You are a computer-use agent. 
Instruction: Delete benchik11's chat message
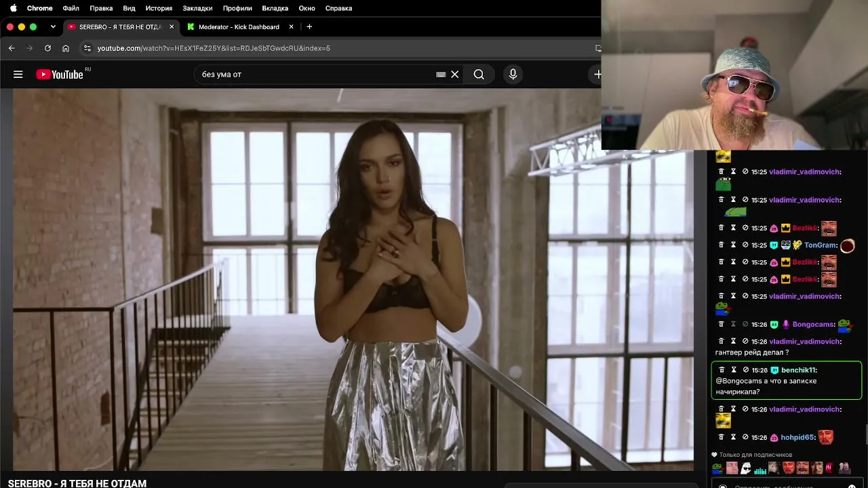[x=722, y=370]
